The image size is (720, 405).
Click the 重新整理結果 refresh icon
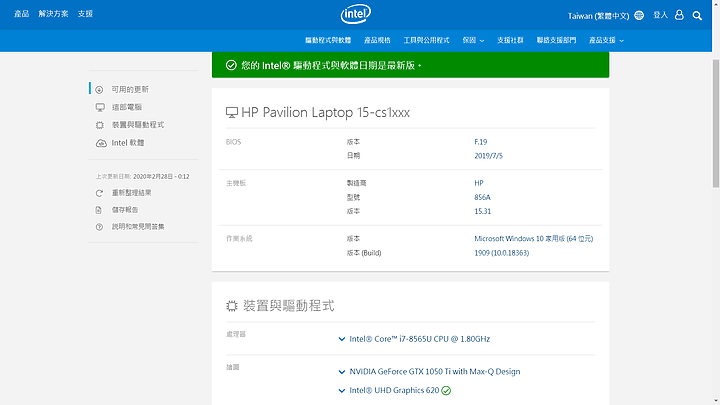(99, 193)
